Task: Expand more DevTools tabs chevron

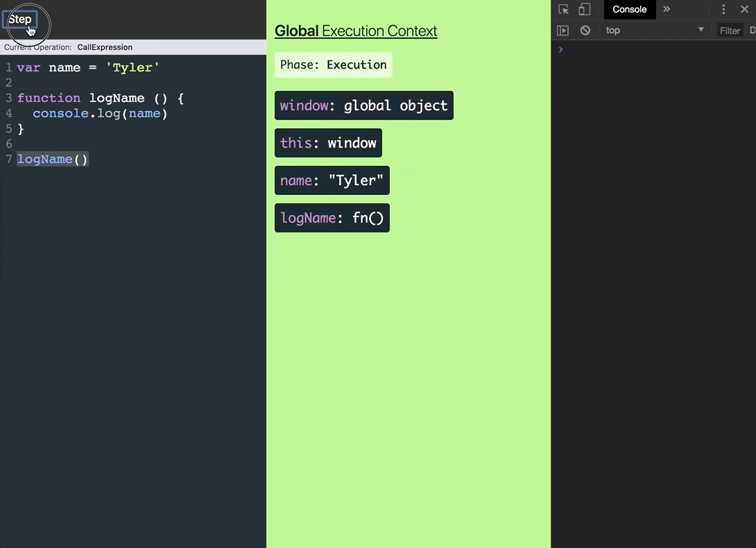Action: pyautogui.click(x=667, y=9)
